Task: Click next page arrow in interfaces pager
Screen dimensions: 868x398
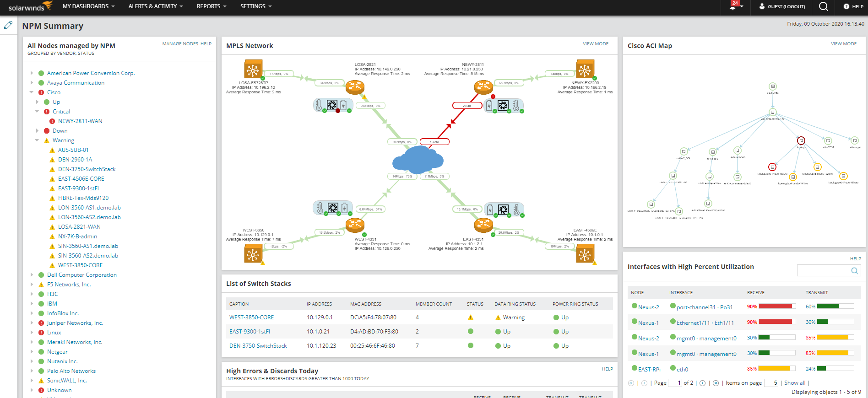Action: coord(702,383)
